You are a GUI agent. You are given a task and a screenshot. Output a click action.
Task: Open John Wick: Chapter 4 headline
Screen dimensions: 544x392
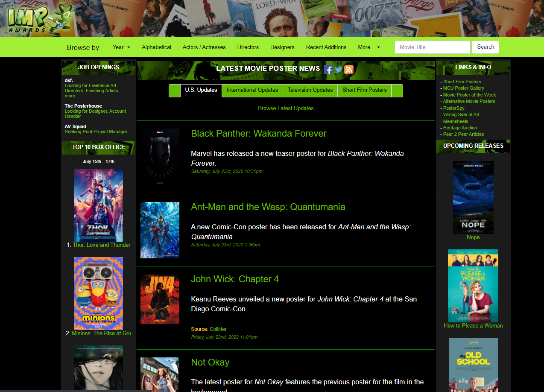pos(235,279)
